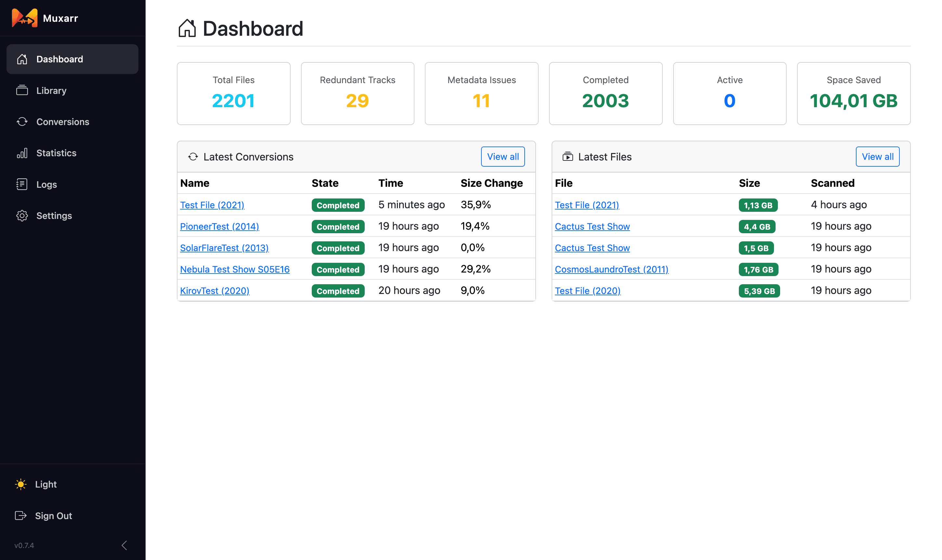The width and height of the screenshot is (942, 560).
Task: Click the Total Files 2201 card
Action: tap(233, 93)
